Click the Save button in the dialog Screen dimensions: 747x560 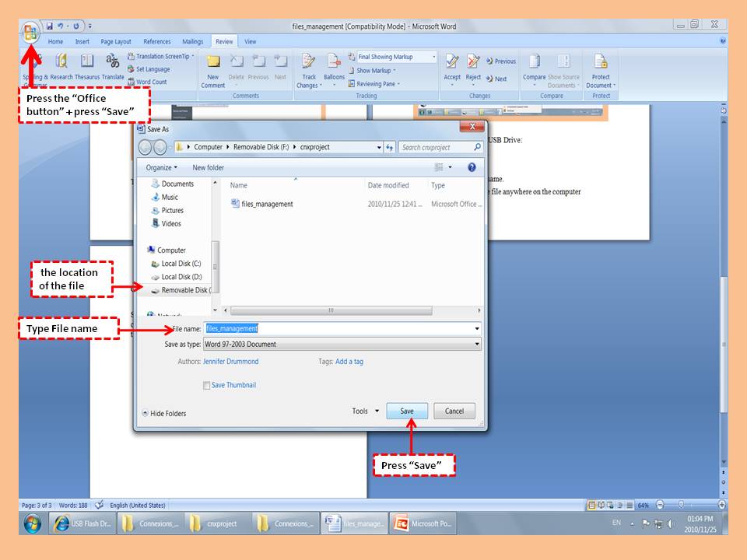pyautogui.click(x=407, y=411)
